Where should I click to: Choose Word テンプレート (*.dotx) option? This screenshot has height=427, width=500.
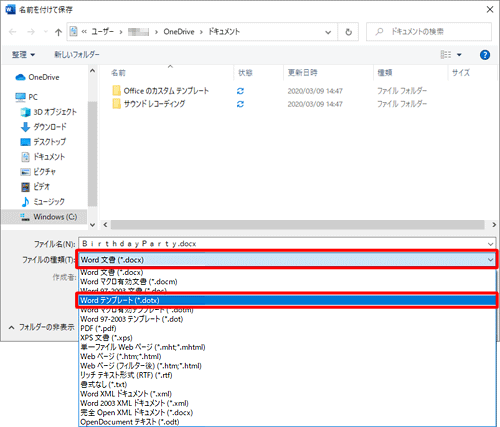pos(287,300)
